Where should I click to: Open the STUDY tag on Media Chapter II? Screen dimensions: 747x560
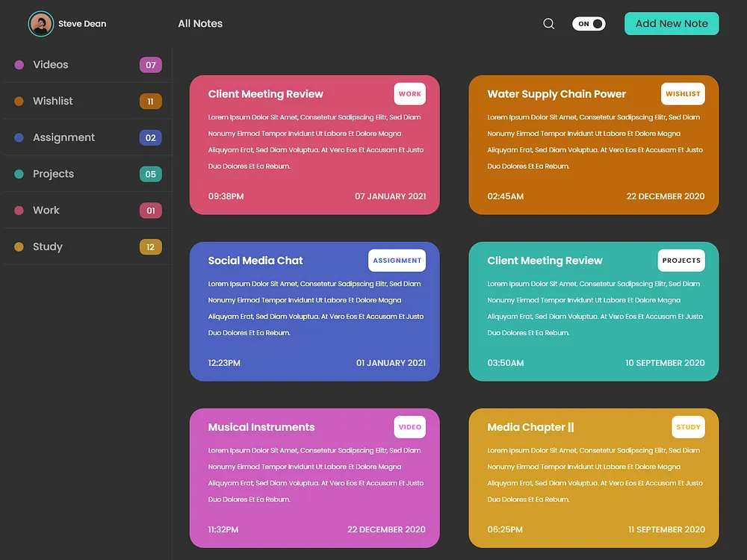(x=688, y=427)
